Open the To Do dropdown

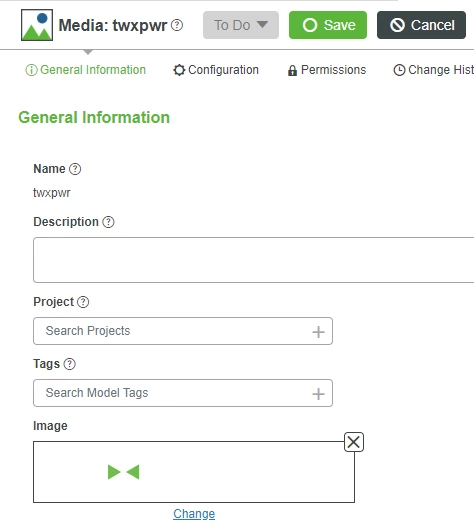click(x=241, y=25)
